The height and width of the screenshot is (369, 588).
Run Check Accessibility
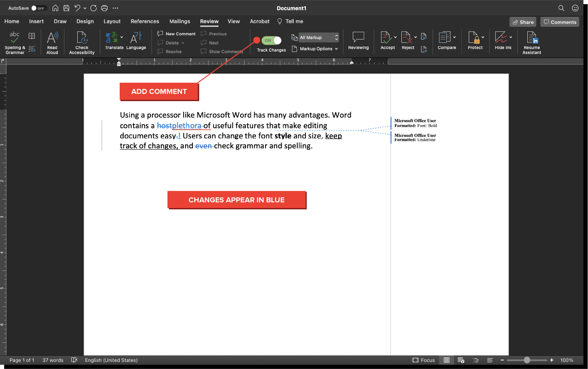pyautogui.click(x=82, y=43)
